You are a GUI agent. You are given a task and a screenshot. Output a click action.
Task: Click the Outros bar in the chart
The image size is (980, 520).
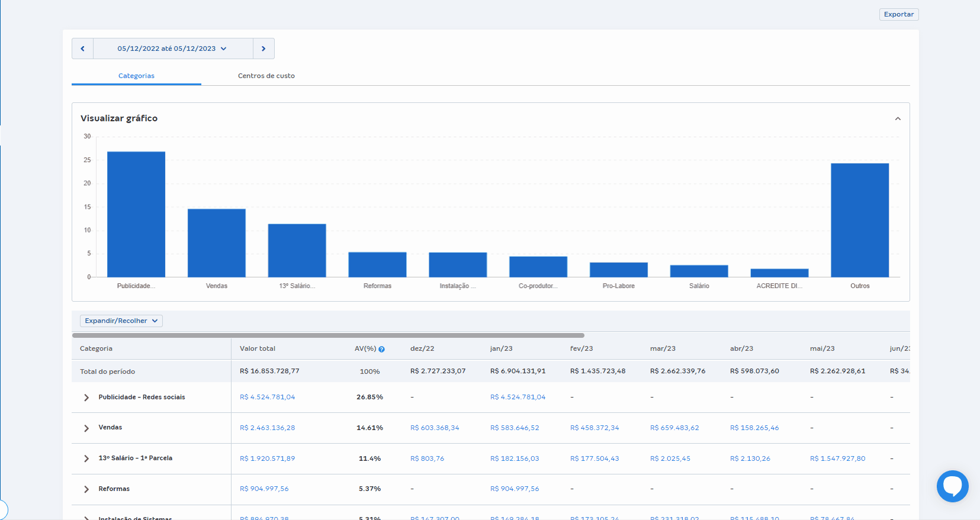(x=860, y=220)
